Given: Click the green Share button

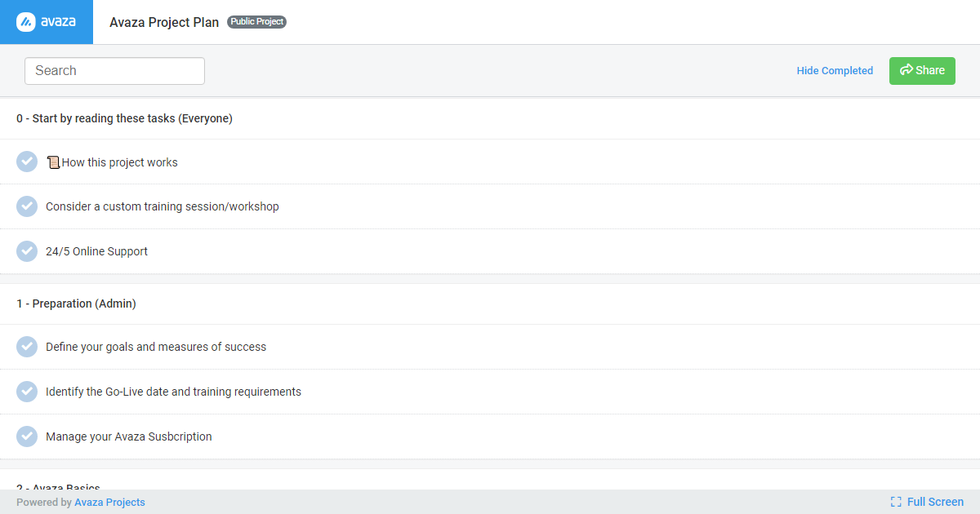Looking at the screenshot, I should (x=922, y=71).
